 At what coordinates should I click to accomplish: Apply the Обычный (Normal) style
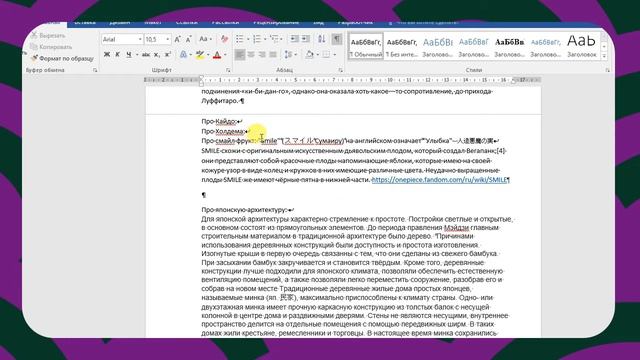click(x=366, y=47)
